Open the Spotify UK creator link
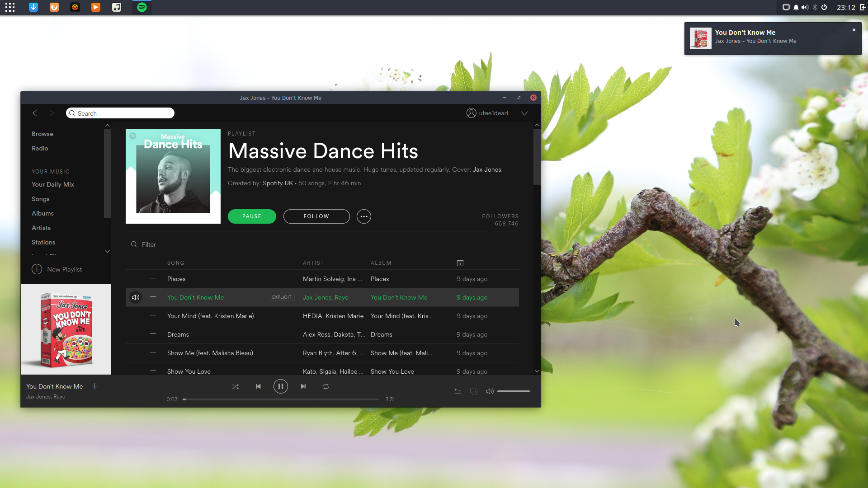The height and width of the screenshot is (488, 868). tap(278, 183)
